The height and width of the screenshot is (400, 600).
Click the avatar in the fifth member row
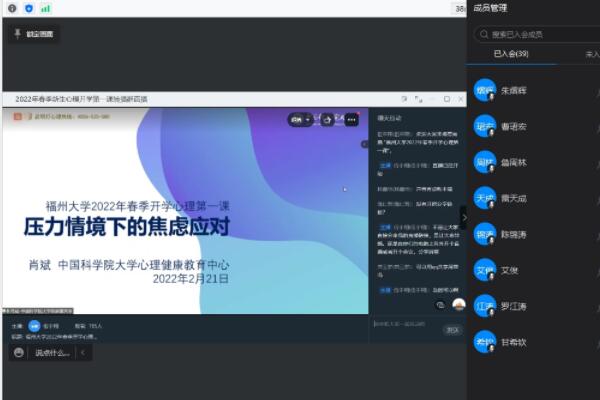click(x=485, y=234)
